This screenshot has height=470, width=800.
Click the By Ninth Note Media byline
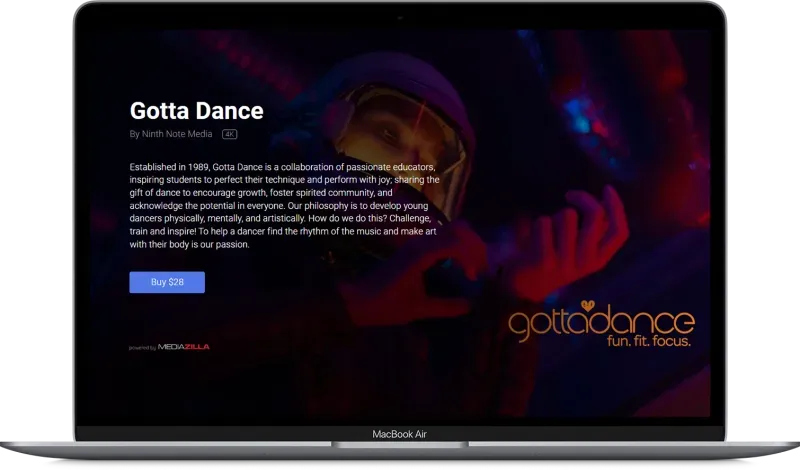(170, 134)
